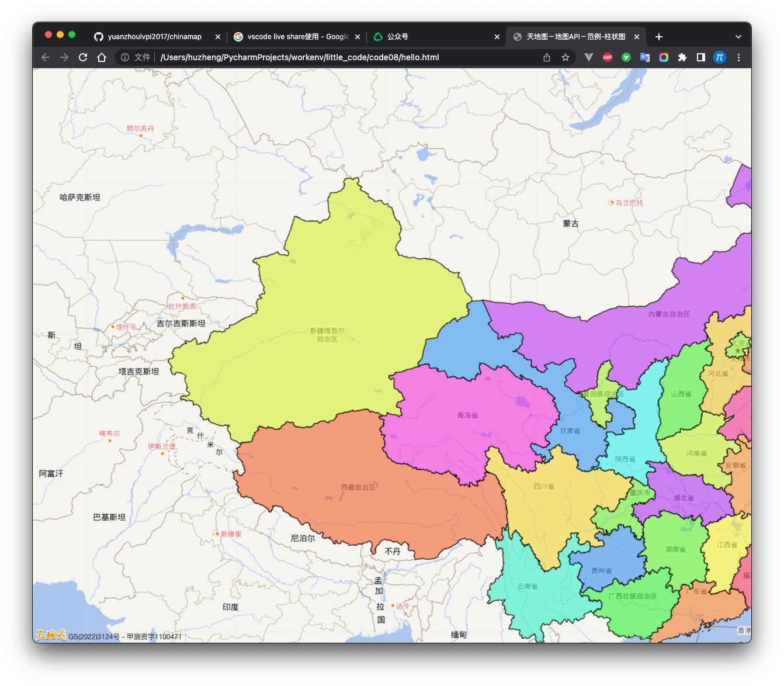Open the Extensions puzzle menu
Screen dimensions: 784x686
click(x=682, y=57)
